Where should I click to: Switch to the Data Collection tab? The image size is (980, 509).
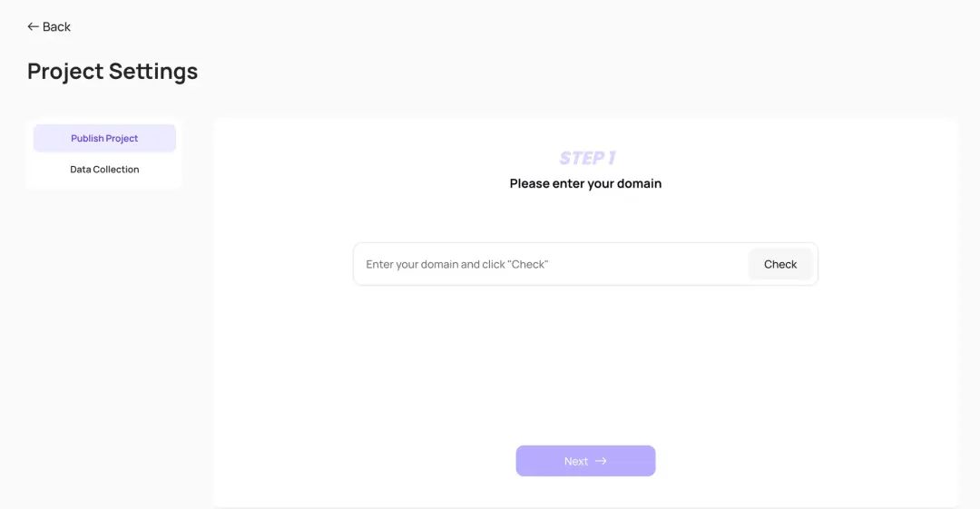tap(104, 170)
